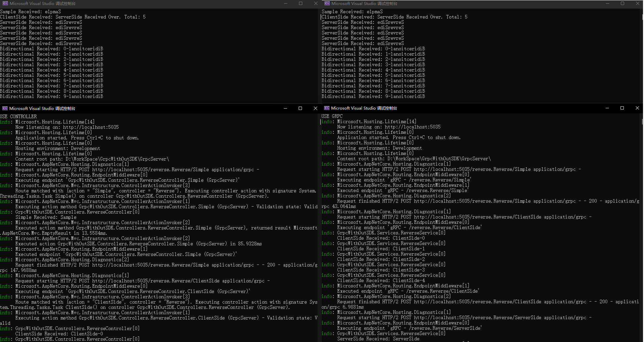Click the title text of the top-right console window
The width and height of the screenshot is (644, 342).
coord(364,3)
